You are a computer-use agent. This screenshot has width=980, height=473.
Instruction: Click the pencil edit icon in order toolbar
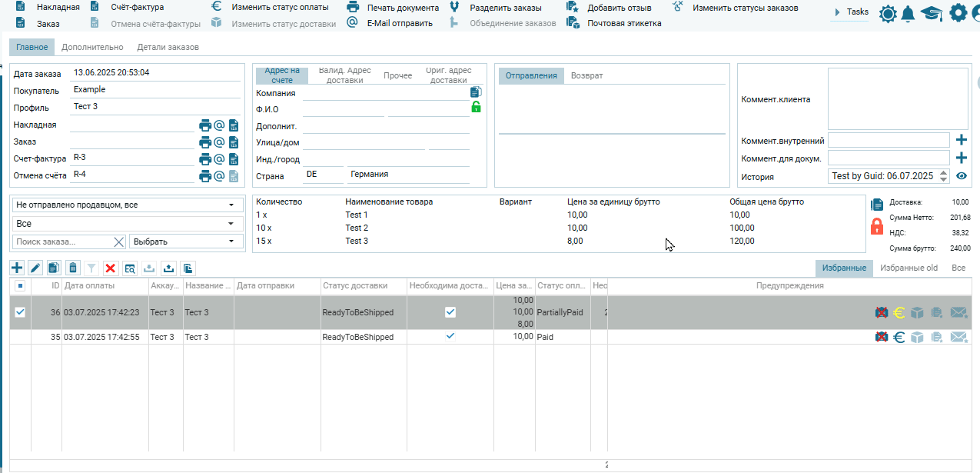point(35,268)
